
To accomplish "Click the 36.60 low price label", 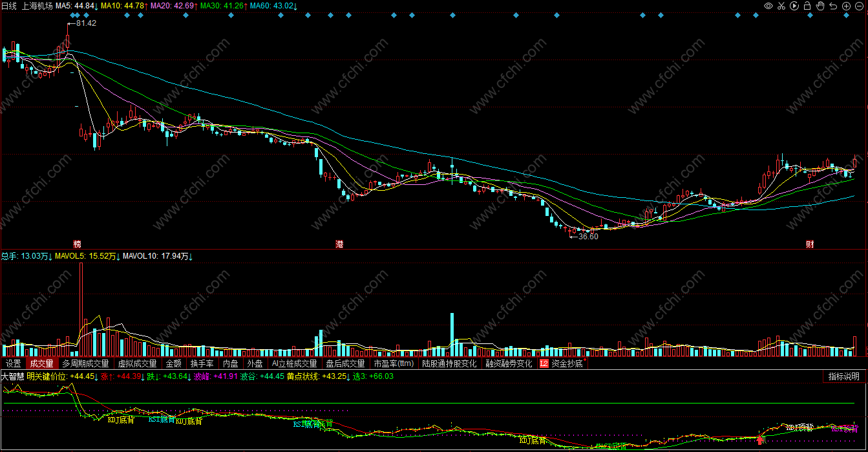I will click(x=588, y=237).
